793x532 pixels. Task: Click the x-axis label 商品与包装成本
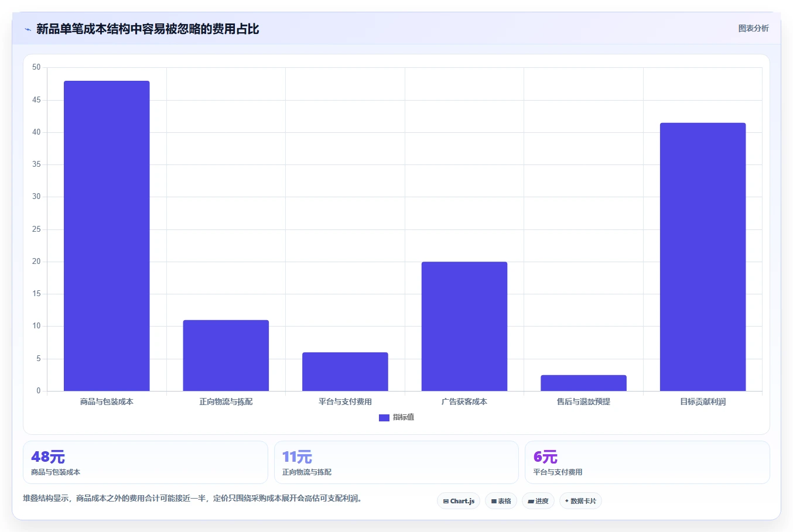(107, 401)
